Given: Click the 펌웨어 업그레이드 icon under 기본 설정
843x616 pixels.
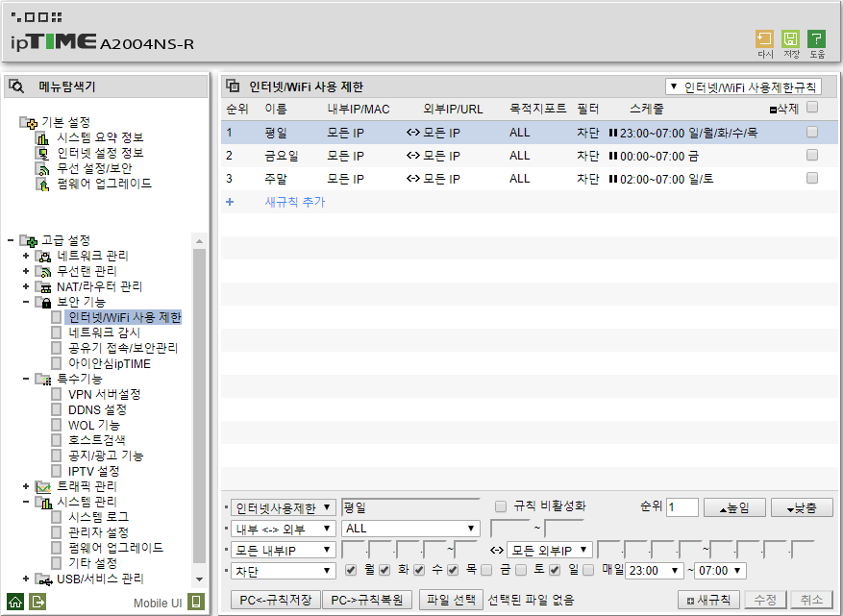Looking at the screenshot, I should pos(42,184).
